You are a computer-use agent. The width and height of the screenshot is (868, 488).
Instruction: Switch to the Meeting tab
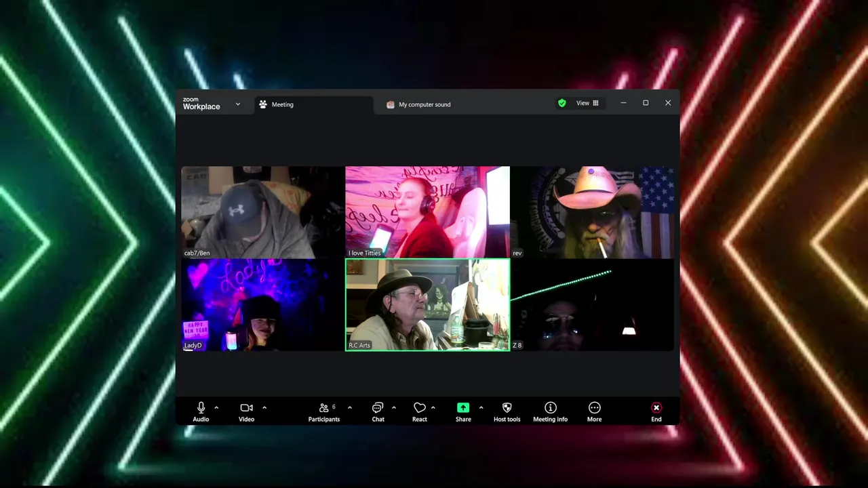(314, 104)
